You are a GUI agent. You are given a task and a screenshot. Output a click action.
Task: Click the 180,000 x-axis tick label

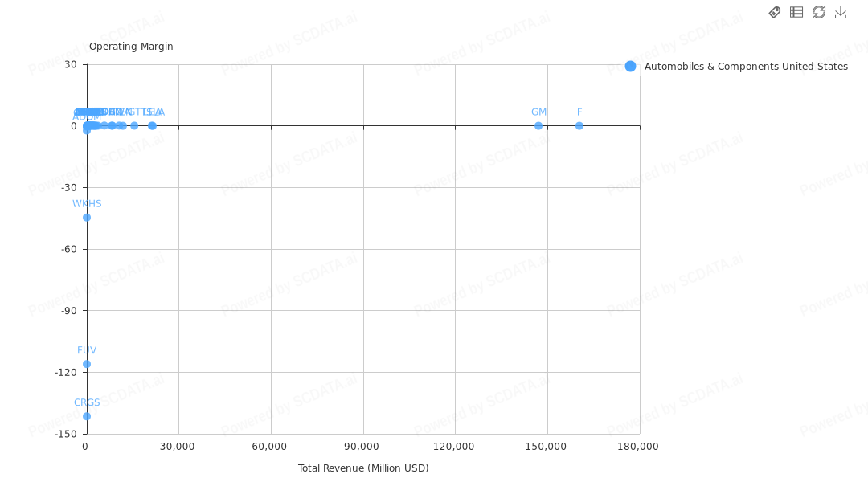pyautogui.click(x=639, y=447)
